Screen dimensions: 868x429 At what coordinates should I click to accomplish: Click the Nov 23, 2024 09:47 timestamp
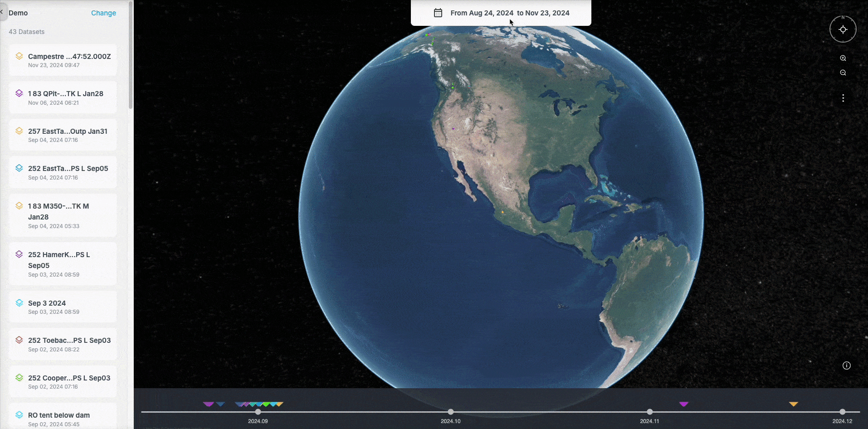(54, 65)
